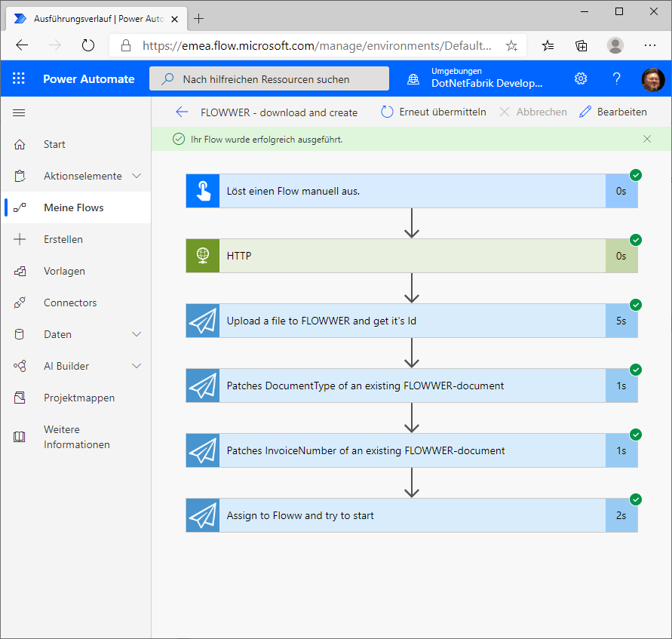
Task: Click the Projektmappen icon
Action: 20,398
